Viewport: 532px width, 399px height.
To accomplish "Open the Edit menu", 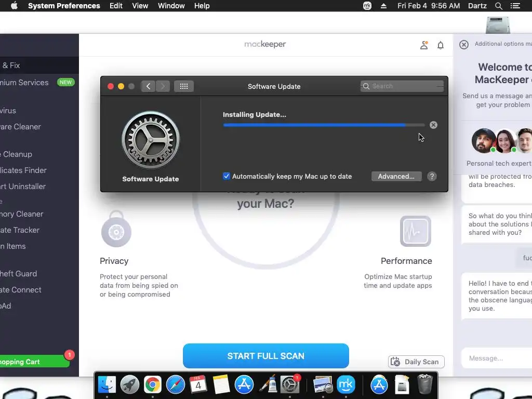I will tap(116, 6).
